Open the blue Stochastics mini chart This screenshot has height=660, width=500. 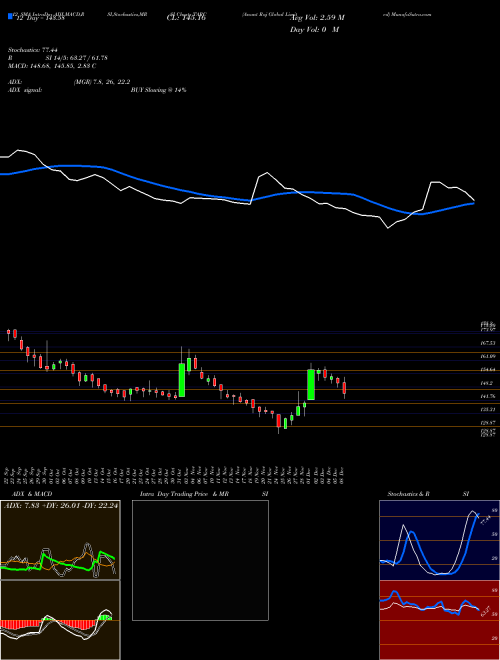tap(439, 540)
